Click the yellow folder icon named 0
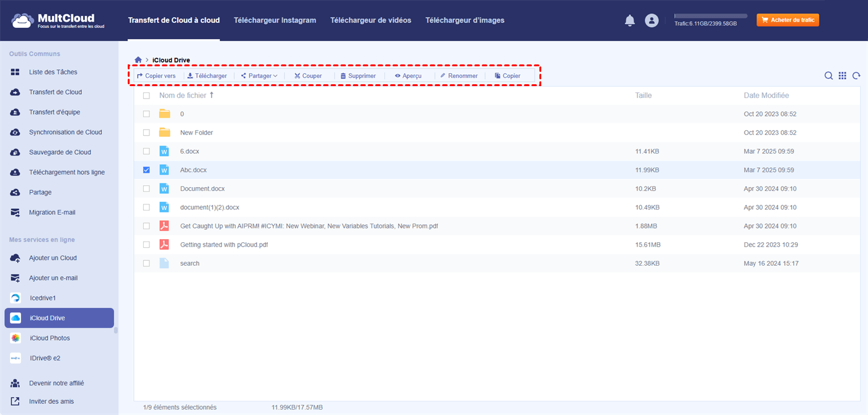The height and width of the screenshot is (415, 868). click(164, 114)
